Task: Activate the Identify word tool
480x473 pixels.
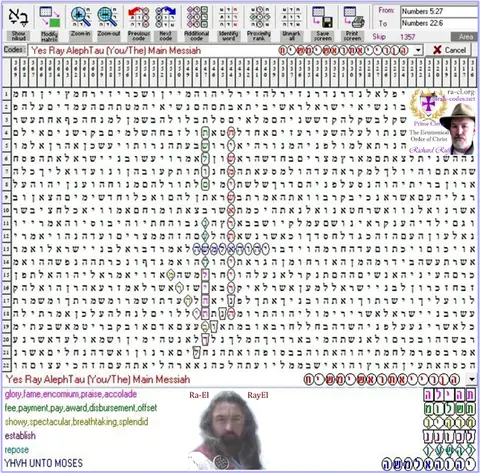Action: click(228, 17)
